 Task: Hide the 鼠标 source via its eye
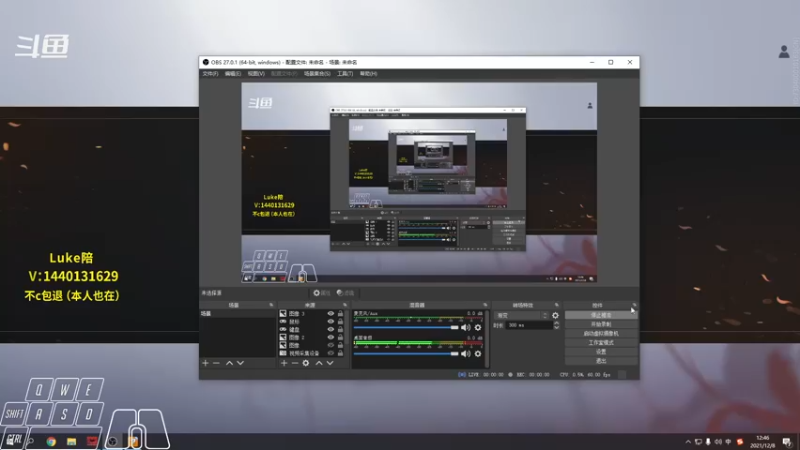coord(331,321)
